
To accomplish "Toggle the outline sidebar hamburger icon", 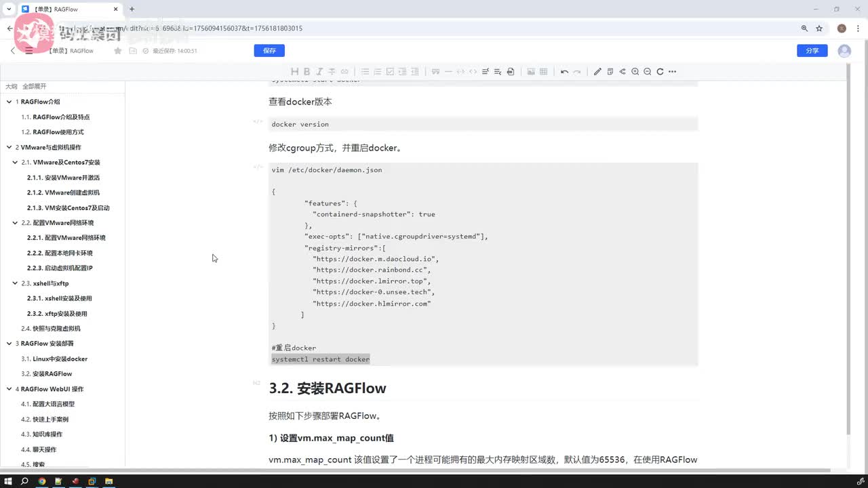I will [29, 51].
